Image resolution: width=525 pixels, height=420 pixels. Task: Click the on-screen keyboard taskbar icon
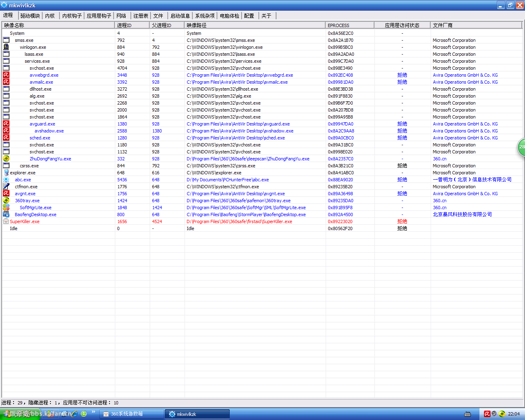[x=467, y=414]
